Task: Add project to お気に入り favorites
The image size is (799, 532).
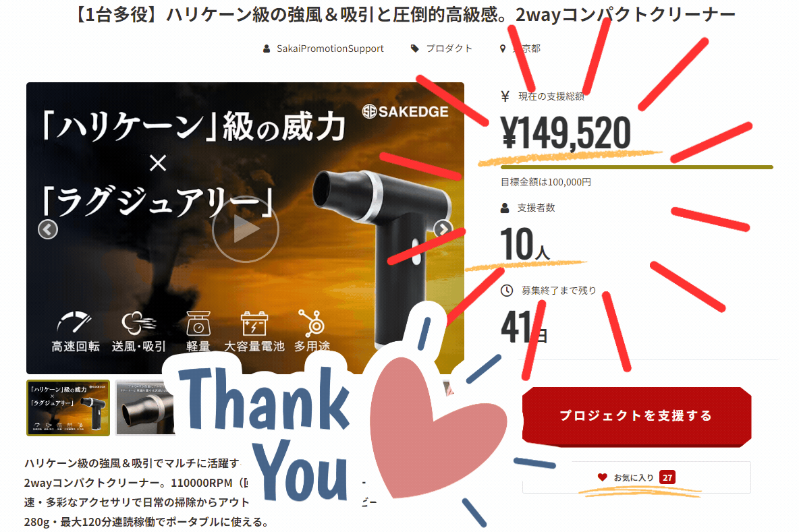Action: 636,477
